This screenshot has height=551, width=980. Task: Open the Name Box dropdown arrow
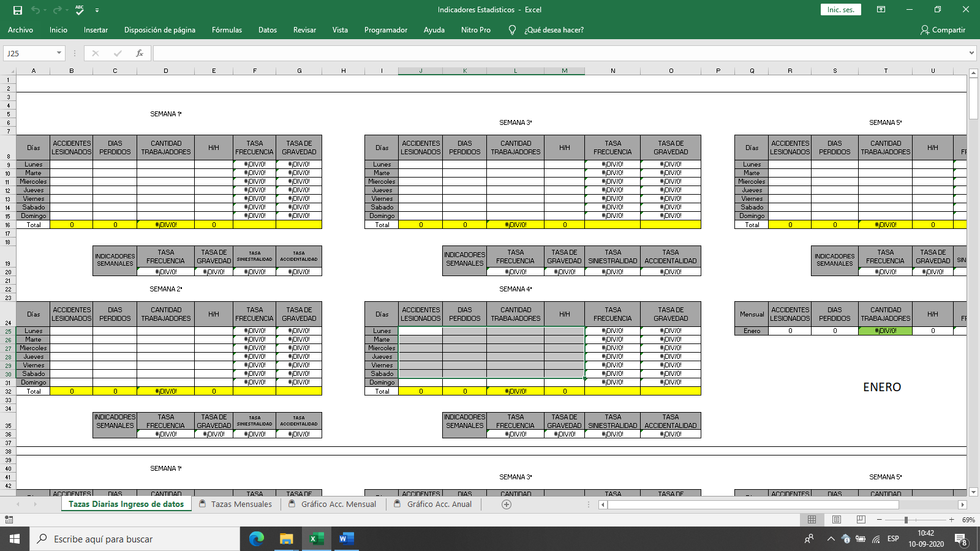pos(59,53)
